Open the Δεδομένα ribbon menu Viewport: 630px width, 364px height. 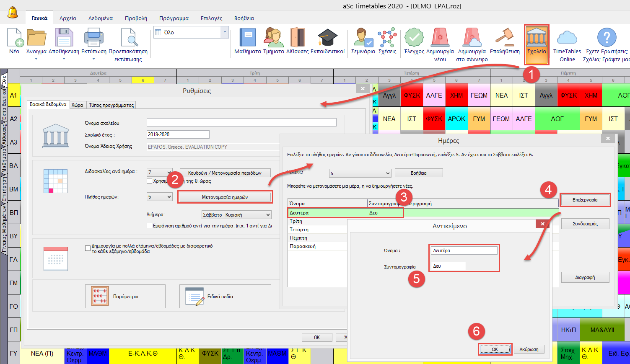pos(100,18)
